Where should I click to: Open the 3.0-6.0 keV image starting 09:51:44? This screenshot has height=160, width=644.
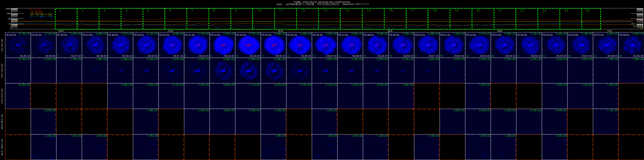(x=453, y=45)
